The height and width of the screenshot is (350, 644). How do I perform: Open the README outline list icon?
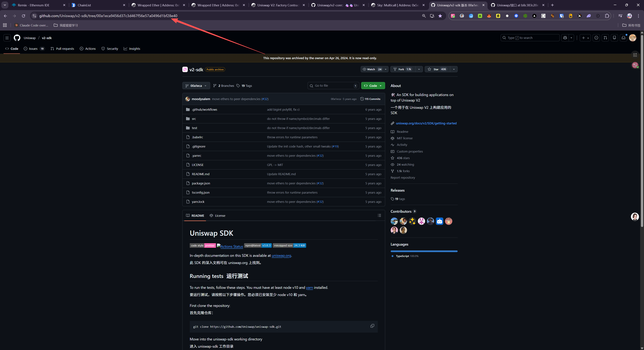click(379, 215)
